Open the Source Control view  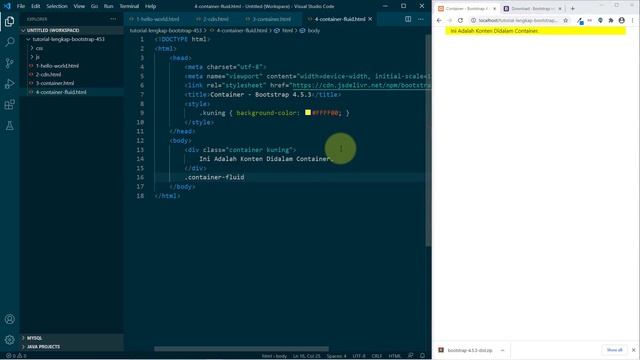point(9,63)
